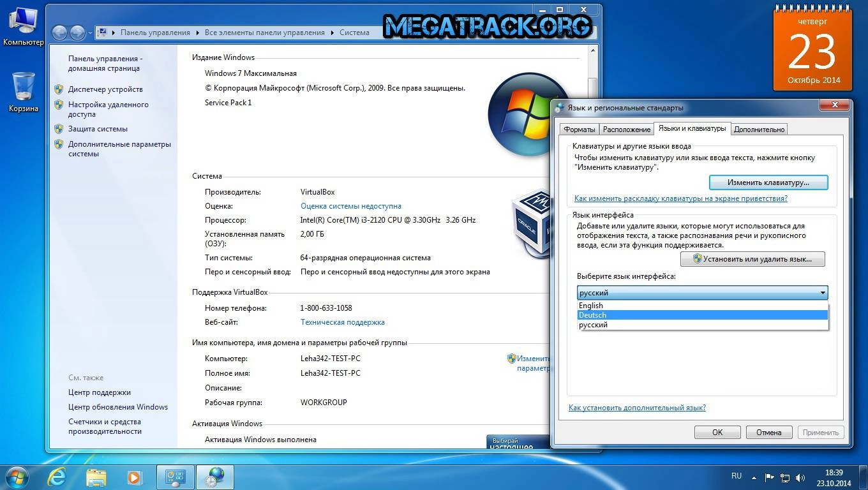This screenshot has height=490, width=868.
Task: Click the shield icon beside Изменить параметры
Action: [511, 359]
